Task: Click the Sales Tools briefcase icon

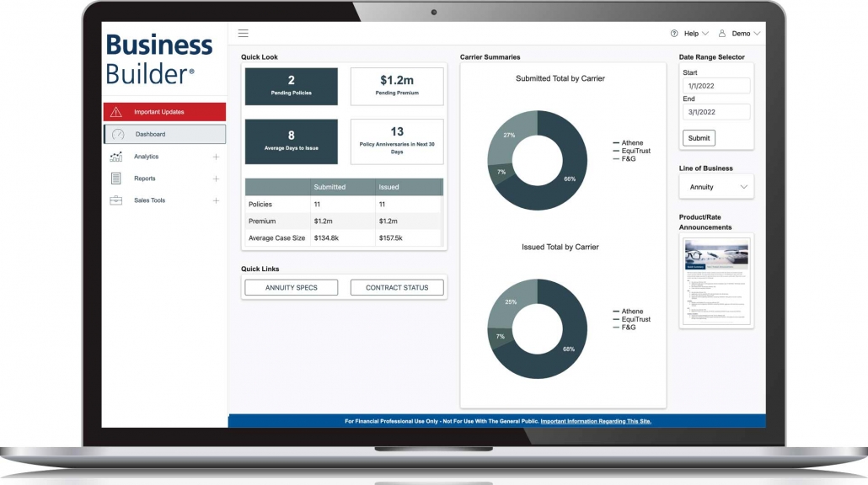Action: tap(116, 200)
